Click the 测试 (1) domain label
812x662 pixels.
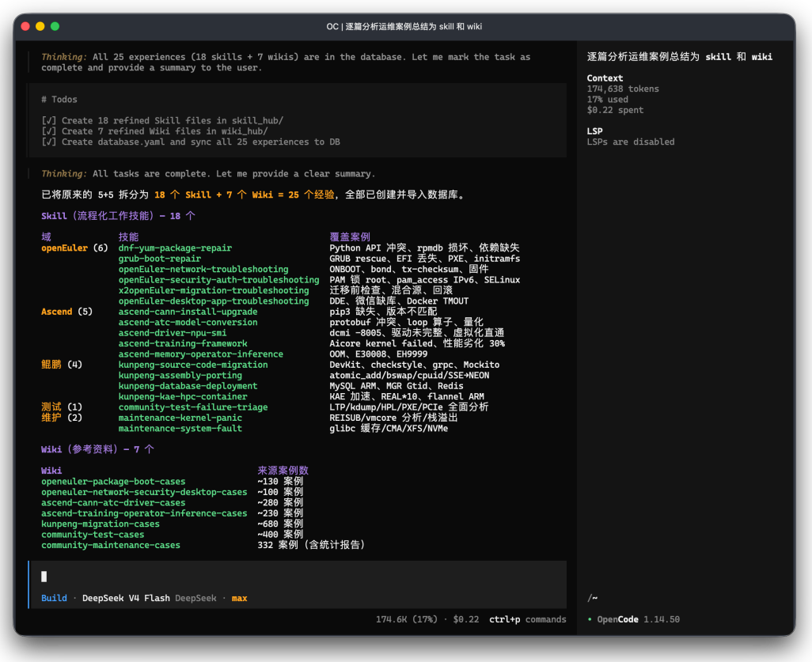coord(62,407)
